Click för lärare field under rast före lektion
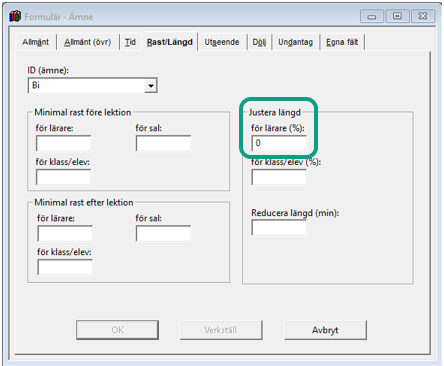This screenshot has height=366, width=444. click(63, 143)
